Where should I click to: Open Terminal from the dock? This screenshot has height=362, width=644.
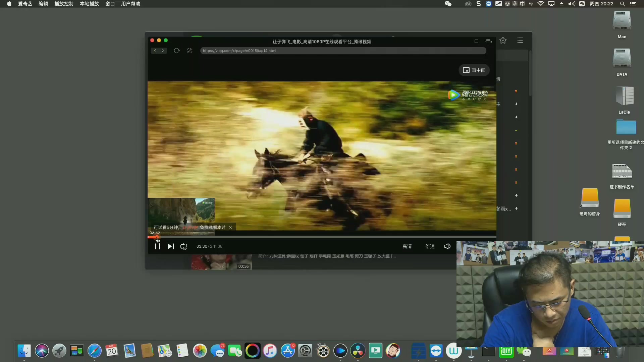489,351
